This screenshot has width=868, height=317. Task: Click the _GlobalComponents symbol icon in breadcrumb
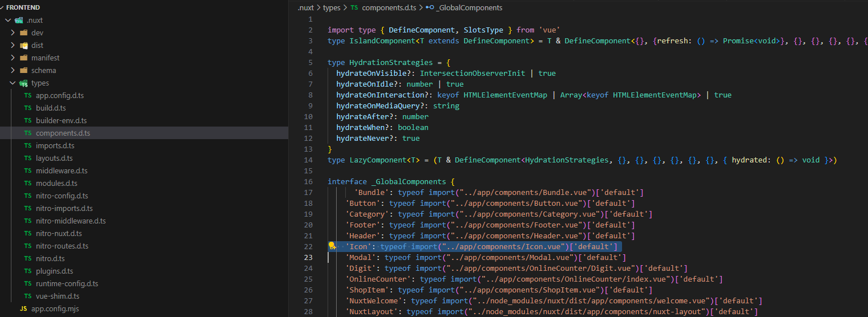[429, 7]
